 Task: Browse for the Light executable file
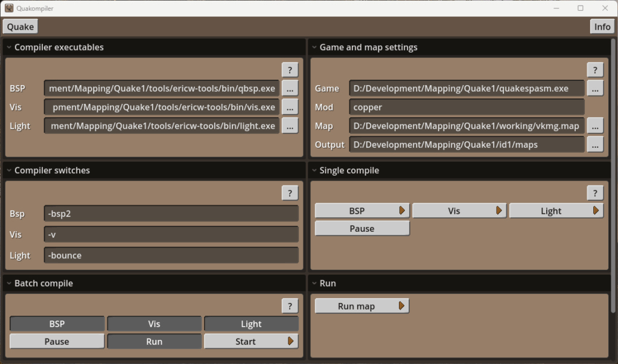click(290, 126)
